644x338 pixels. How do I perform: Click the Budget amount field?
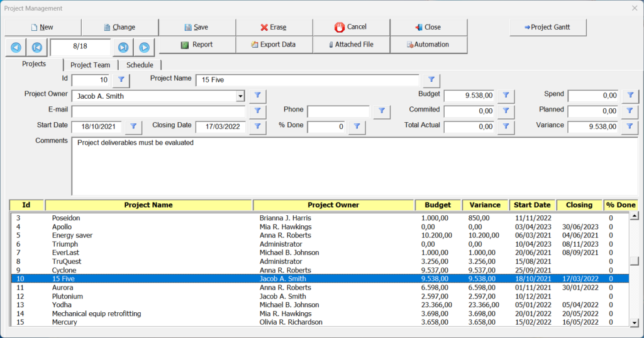pyautogui.click(x=469, y=96)
